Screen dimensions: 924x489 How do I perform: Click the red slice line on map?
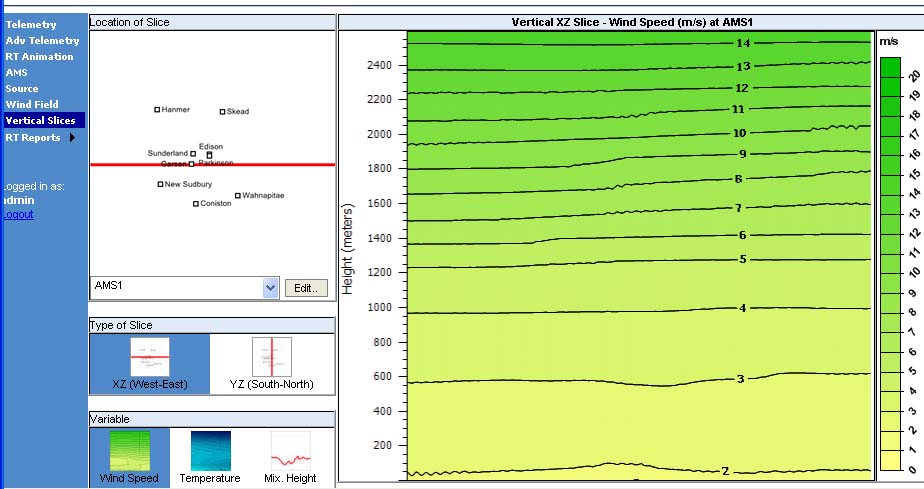coord(120,164)
